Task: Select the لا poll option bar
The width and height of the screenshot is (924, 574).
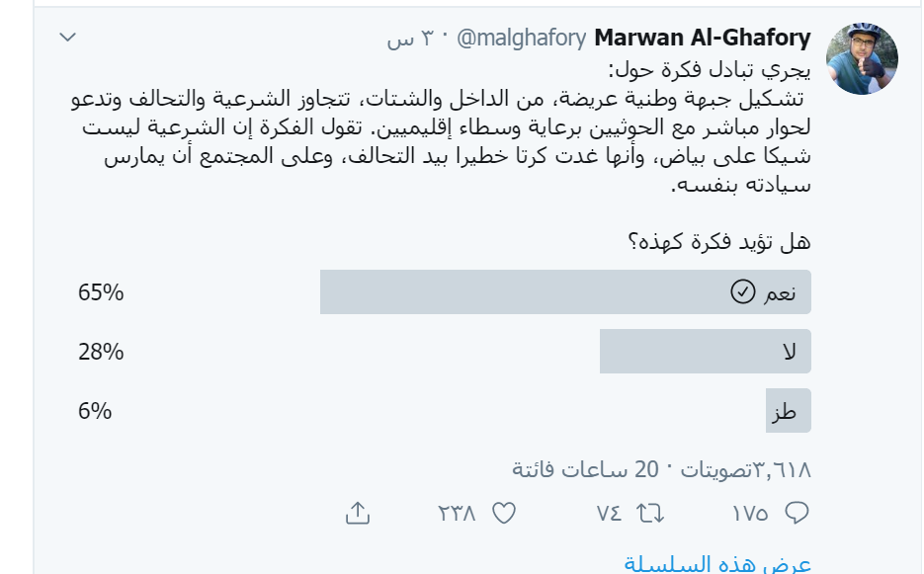Action: tap(706, 352)
